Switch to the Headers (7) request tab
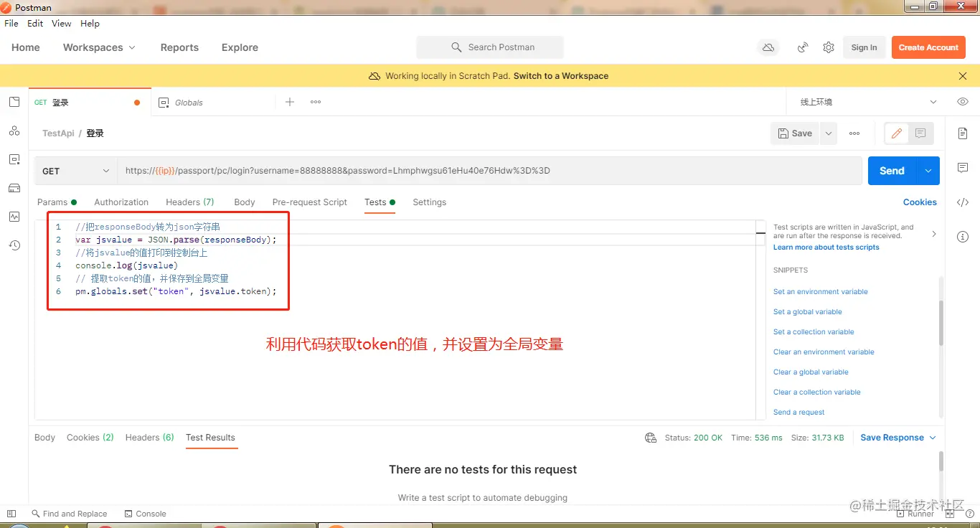The image size is (980, 528). pyautogui.click(x=190, y=202)
